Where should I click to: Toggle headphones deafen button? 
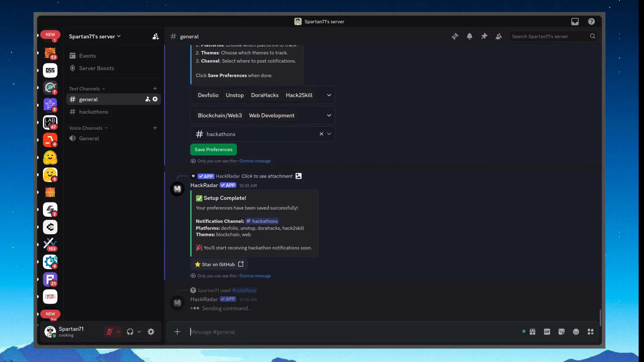pyautogui.click(x=130, y=332)
